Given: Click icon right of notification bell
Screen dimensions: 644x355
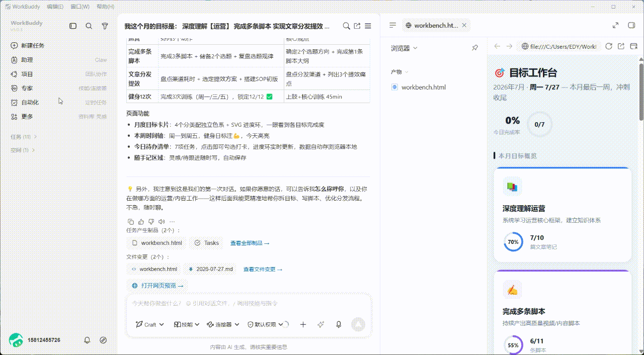Looking at the screenshot, I should (x=103, y=340).
